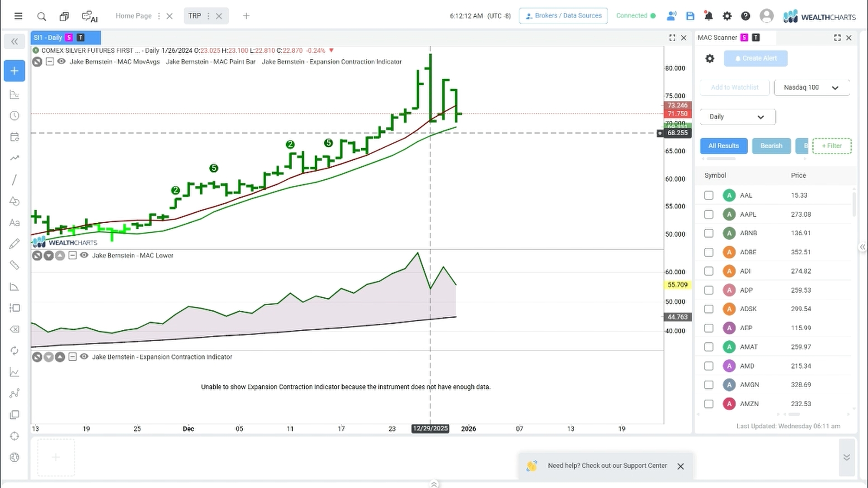868x488 pixels.
Task: Select the text annotation tool
Action: click(x=14, y=223)
